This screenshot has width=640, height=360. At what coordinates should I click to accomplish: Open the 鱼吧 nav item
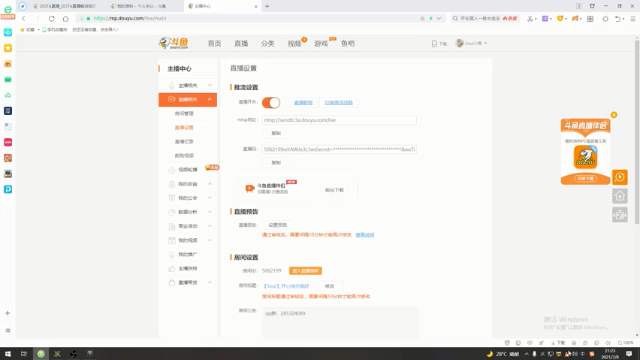point(348,43)
